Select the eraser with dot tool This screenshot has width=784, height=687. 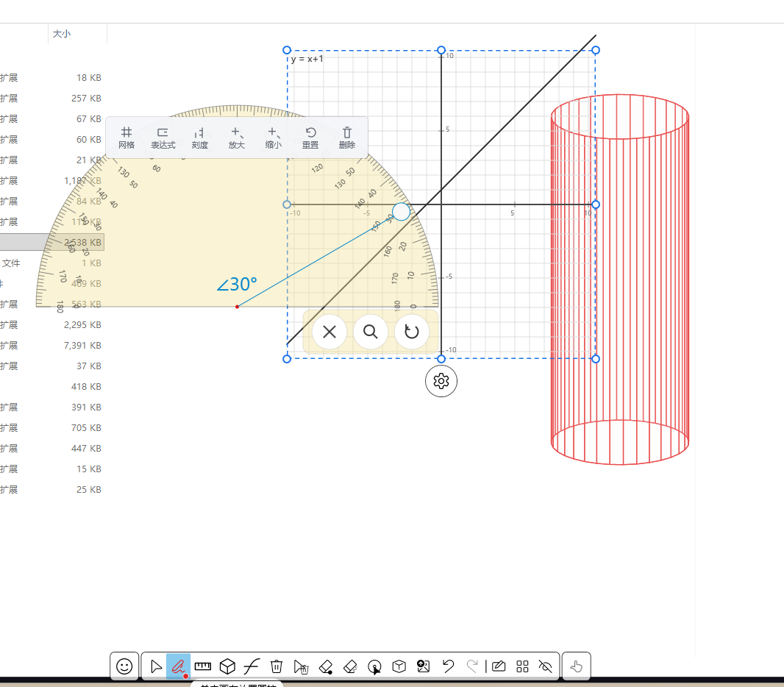click(326, 666)
